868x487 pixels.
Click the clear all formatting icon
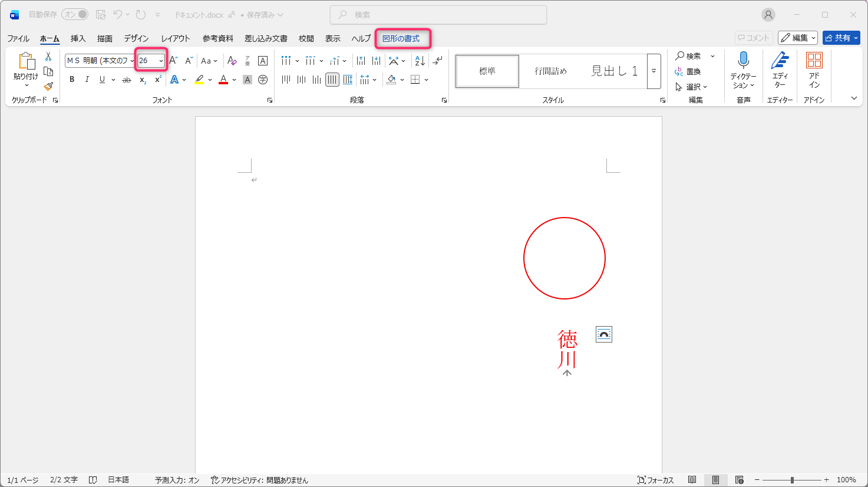pos(232,61)
